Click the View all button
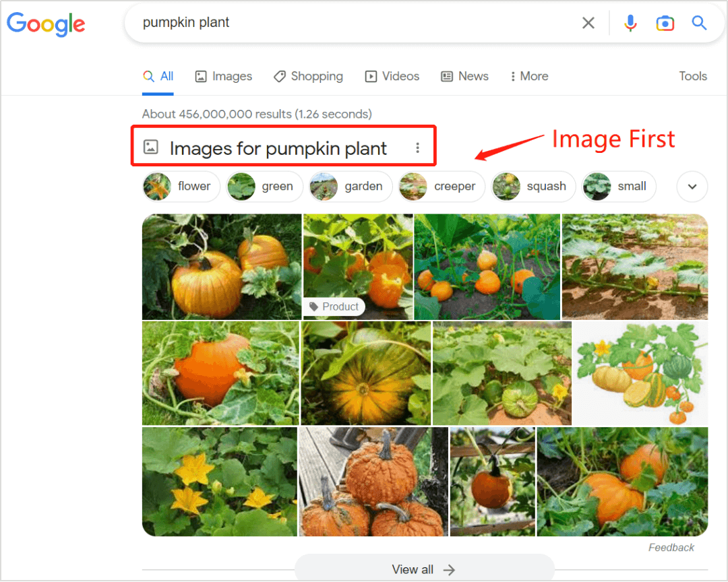728x582 pixels. point(424,569)
